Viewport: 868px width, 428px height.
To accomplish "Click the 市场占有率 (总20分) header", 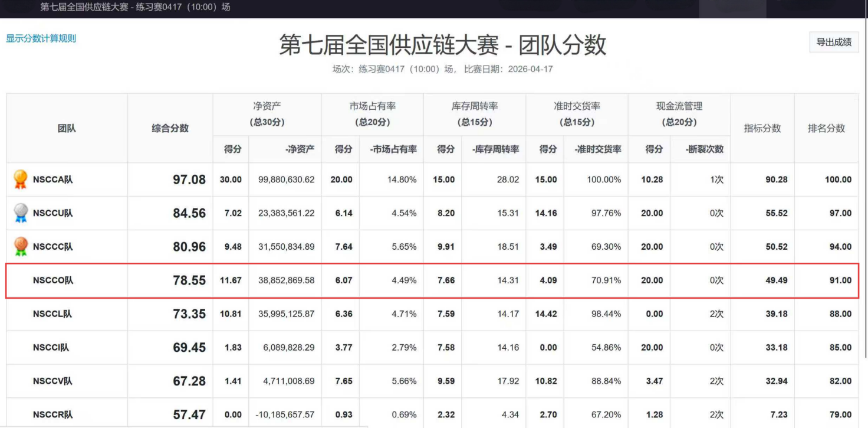I will 372,114.
